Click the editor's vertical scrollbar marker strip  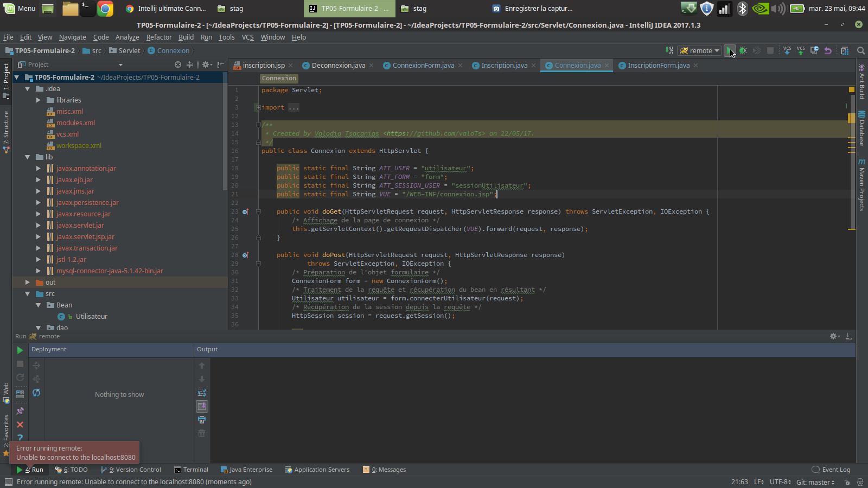[851, 163]
